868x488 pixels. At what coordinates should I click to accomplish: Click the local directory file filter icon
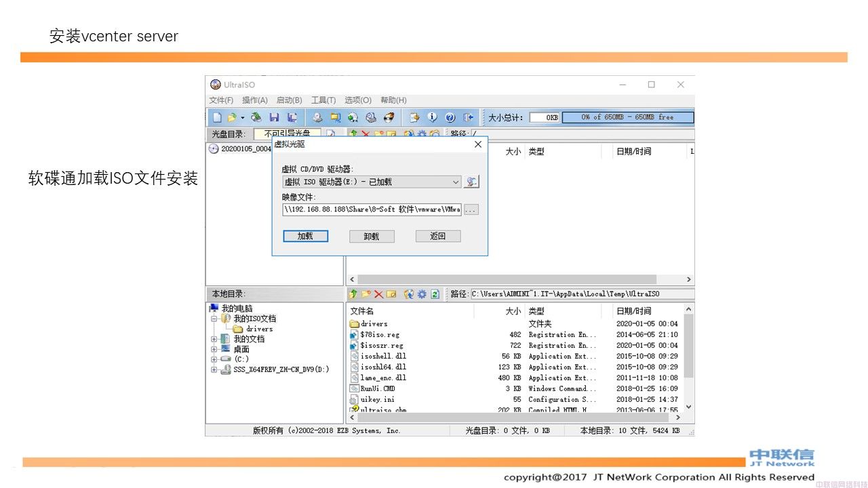coord(409,294)
